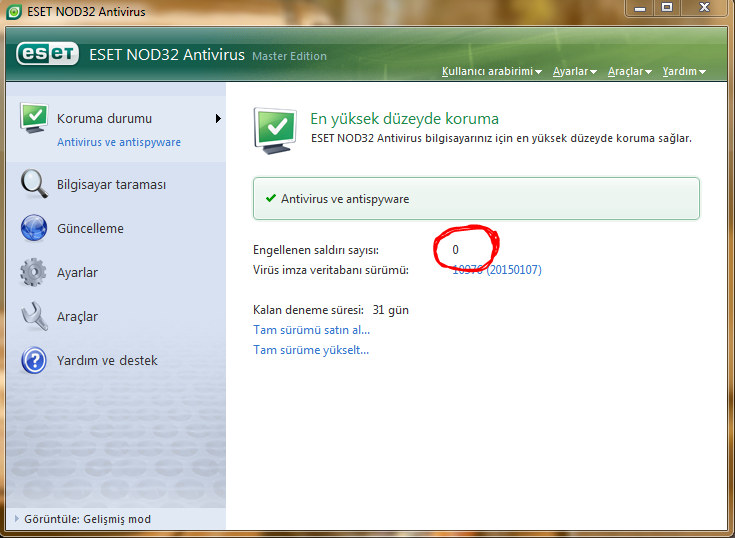Click the Bilgisayar taraması magnifying glass icon
The width and height of the screenshot is (735, 538).
(34, 184)
